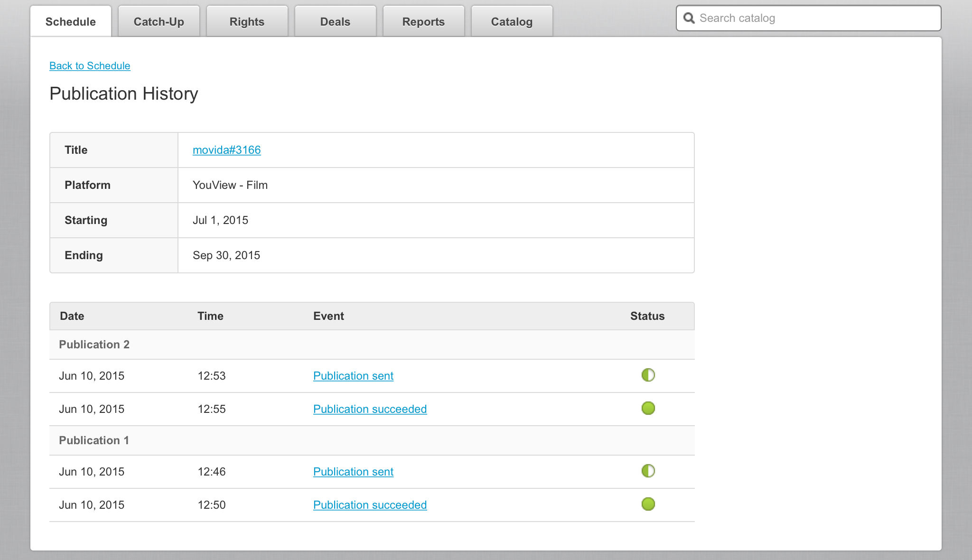Switch to the Catch-Up tab
The width and height of the screenshot is (972, 560).
159,22
